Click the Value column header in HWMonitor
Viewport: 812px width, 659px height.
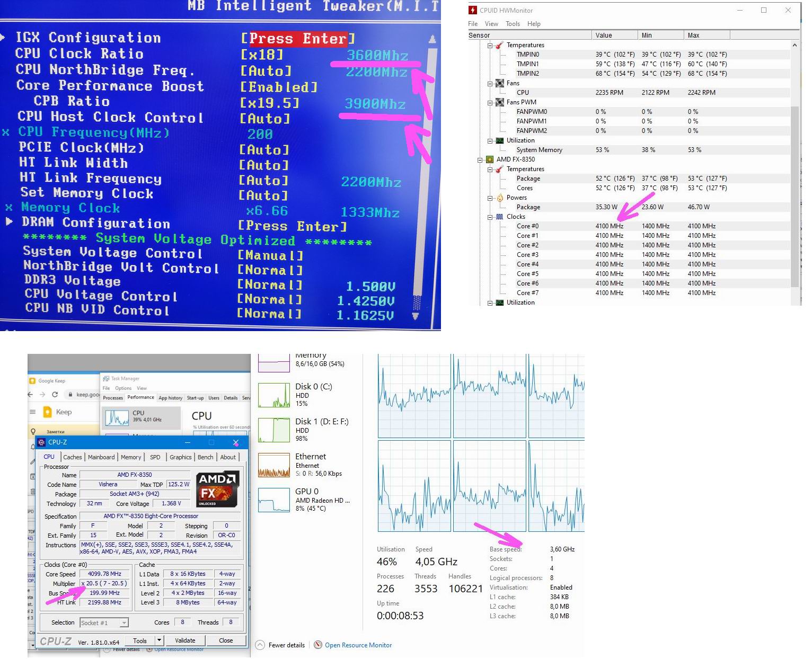615,35
